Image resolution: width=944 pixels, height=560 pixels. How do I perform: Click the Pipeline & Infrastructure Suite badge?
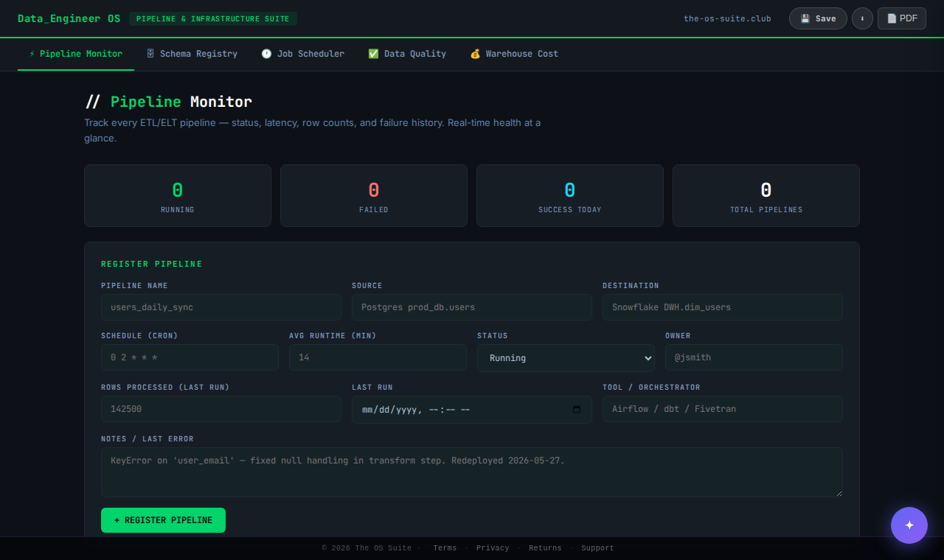213,18
